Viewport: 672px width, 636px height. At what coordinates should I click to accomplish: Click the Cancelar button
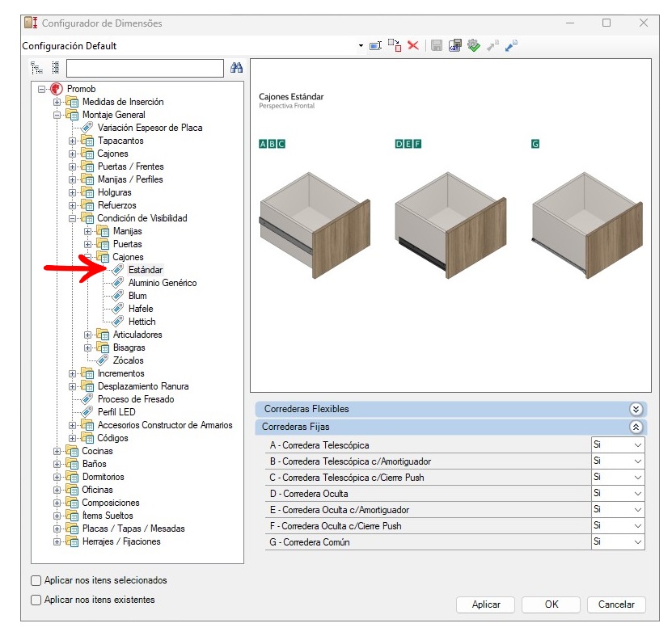pos(616,604)
